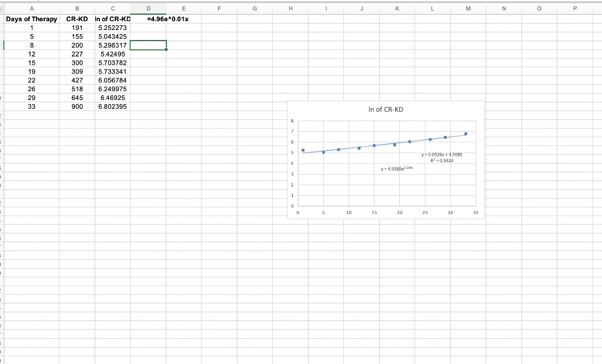
Task: Select column M header
Action: click(x=468, y=8)
